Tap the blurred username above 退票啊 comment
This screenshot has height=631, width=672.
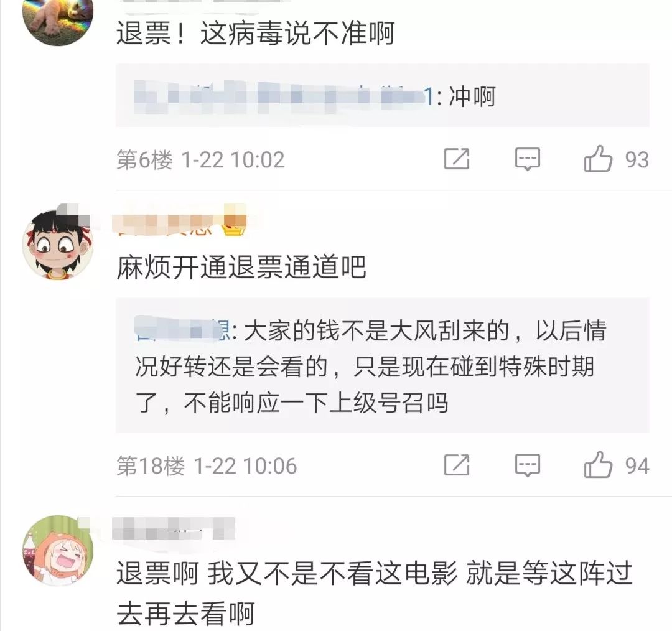pos(174,528)
